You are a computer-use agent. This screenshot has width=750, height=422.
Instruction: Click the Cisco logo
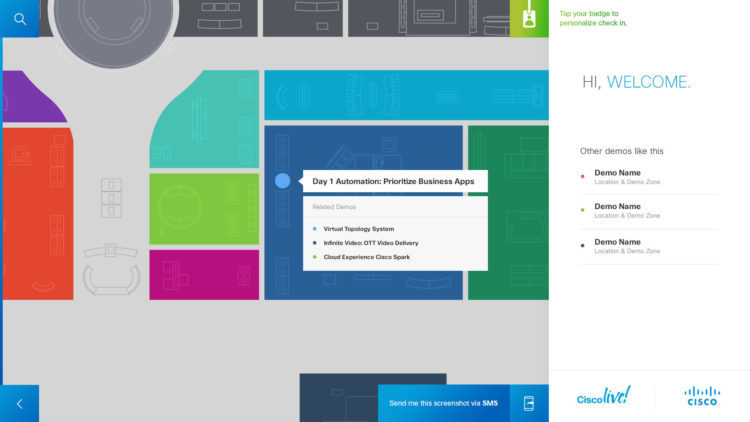702,396
